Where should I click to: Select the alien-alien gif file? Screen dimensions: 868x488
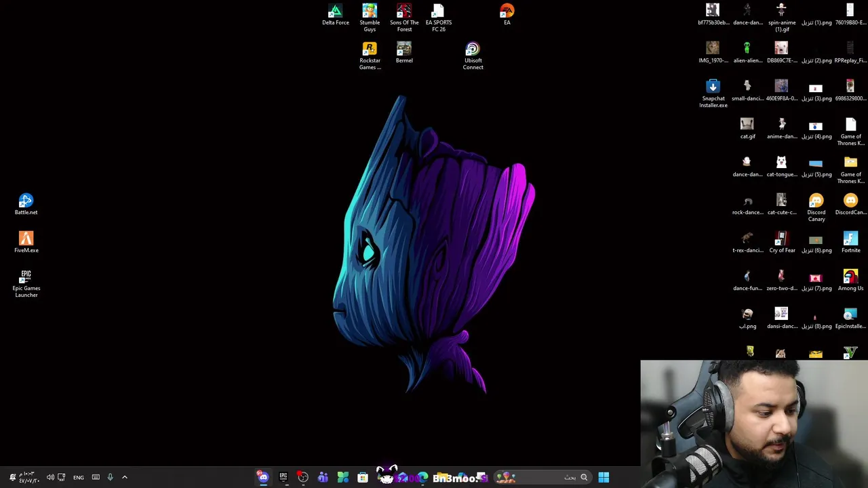point(747,53)
